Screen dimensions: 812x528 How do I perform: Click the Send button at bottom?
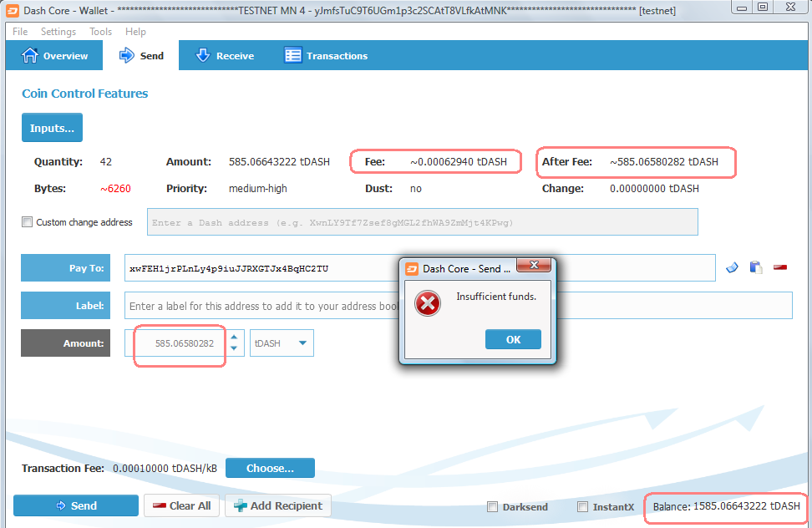[76, 505]
